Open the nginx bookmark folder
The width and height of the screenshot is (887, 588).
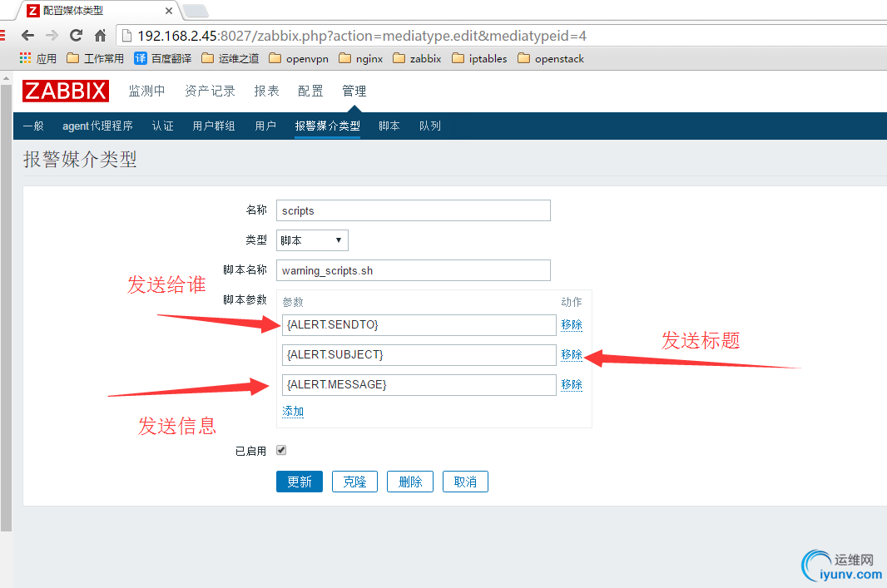pos(361,58)
